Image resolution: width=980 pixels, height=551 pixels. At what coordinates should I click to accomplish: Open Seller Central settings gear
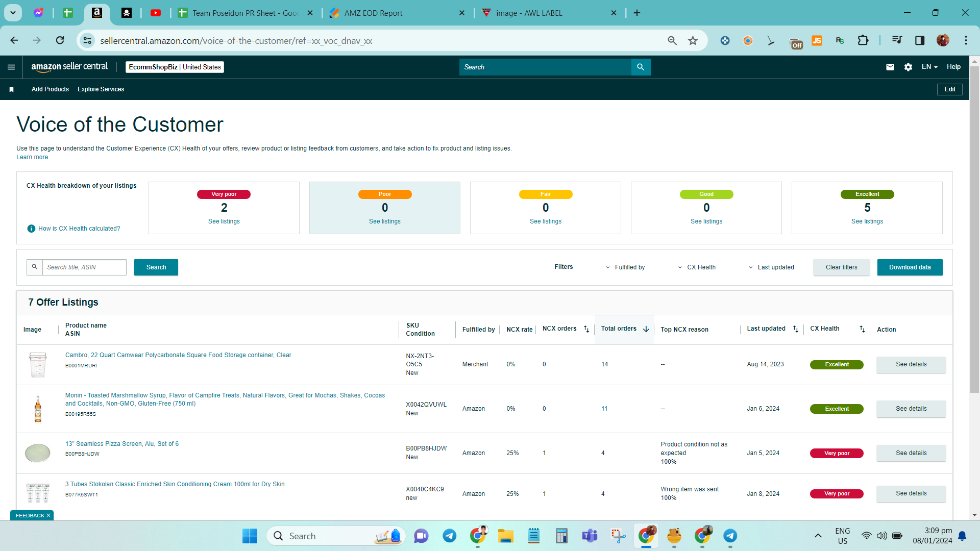pos(908,67)
